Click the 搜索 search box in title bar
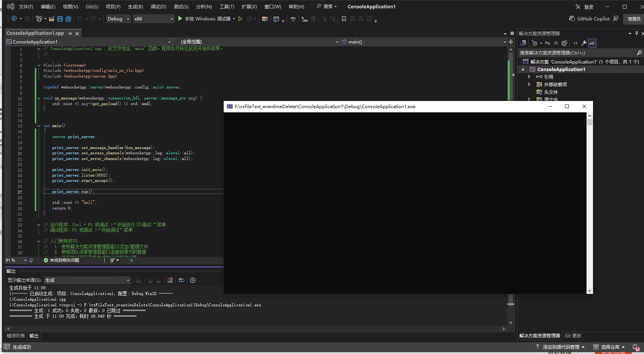 click(x=327, y=6)
